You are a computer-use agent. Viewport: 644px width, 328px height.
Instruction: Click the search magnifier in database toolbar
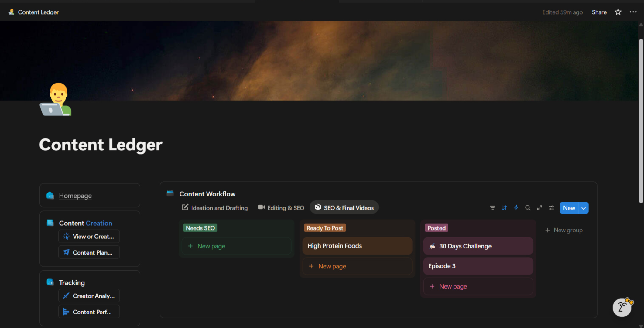click(528, 208)
